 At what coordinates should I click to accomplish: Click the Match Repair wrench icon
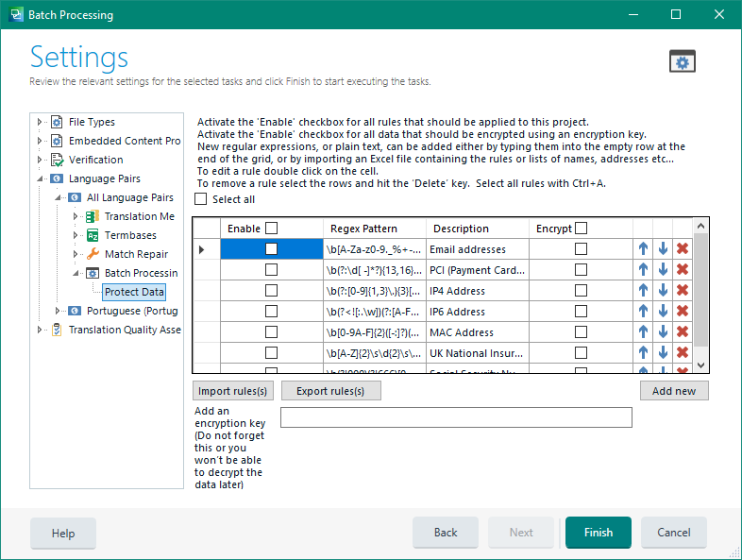tap(93, 254)
